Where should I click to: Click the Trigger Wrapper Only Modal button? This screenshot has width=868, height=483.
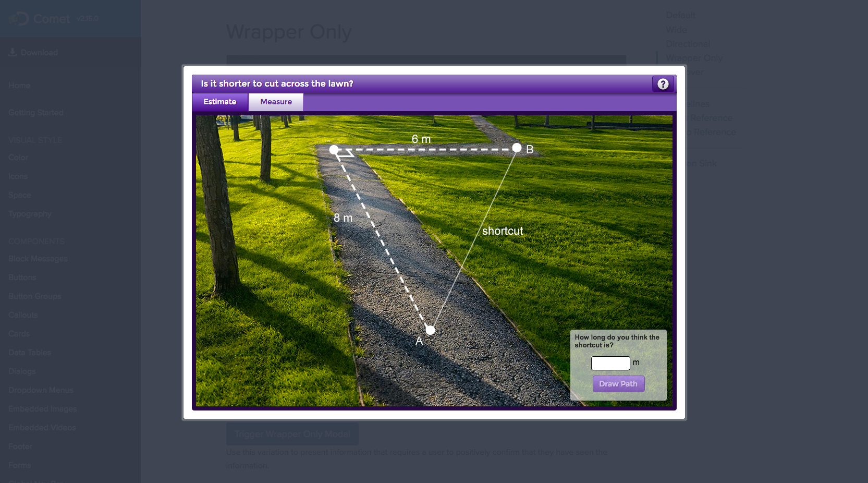pos(292,434)
